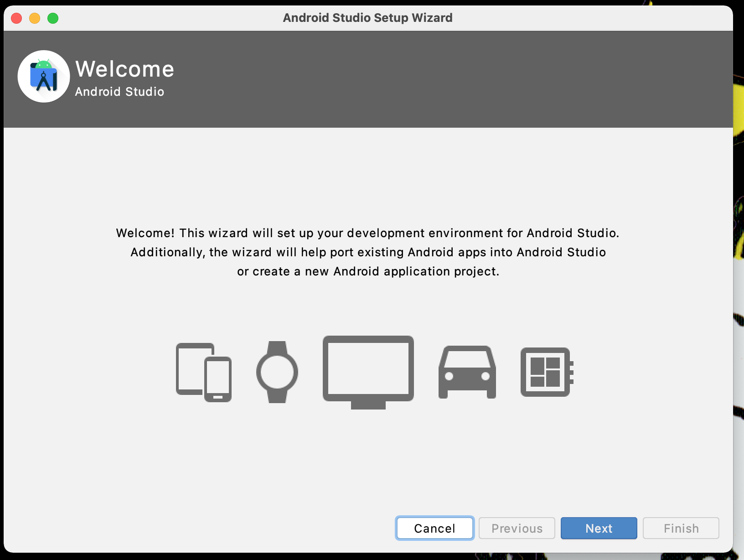Click the disabled Previous button

(x=517, y=528)
